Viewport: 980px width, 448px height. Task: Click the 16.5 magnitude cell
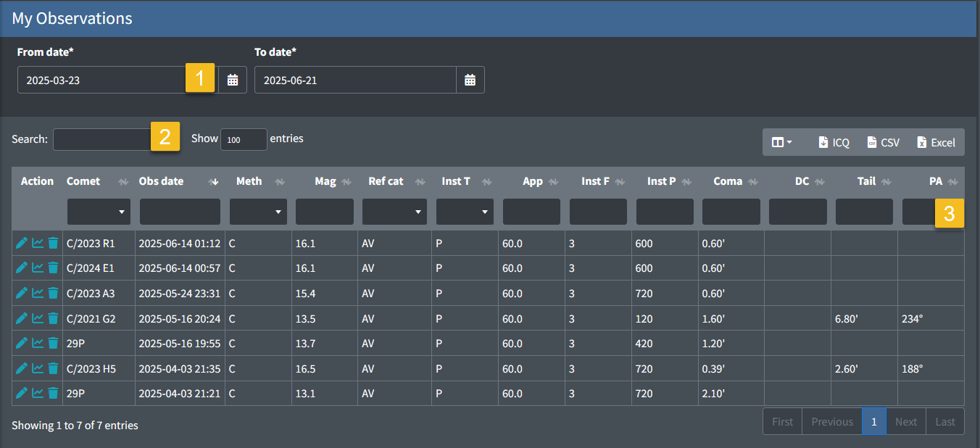click(325, 368)
